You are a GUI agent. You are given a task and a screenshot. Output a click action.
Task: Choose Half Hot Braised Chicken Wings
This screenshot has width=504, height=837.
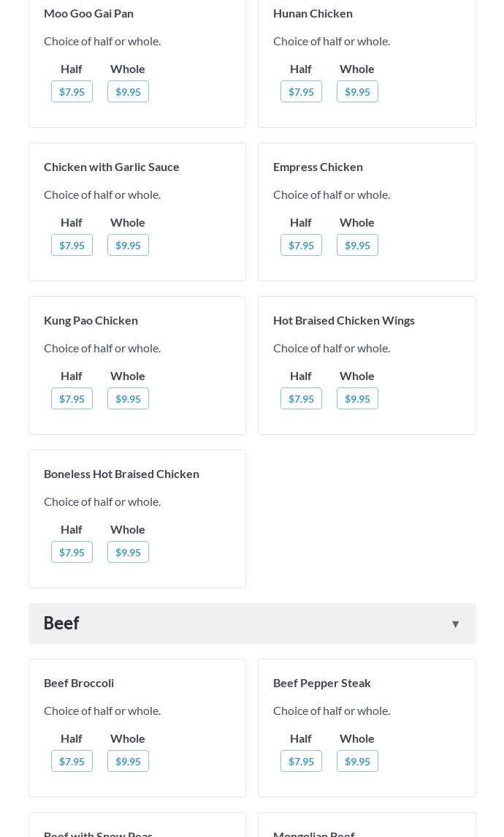point(301,398)
